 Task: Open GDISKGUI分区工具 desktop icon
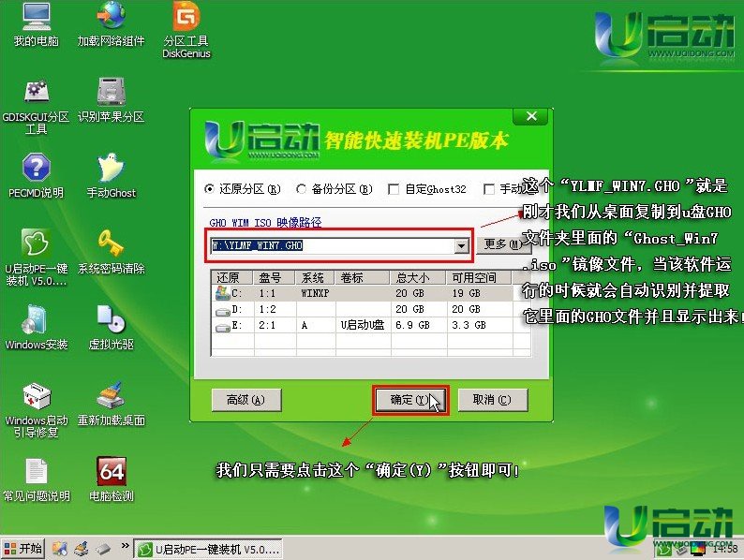click(36, 107)
